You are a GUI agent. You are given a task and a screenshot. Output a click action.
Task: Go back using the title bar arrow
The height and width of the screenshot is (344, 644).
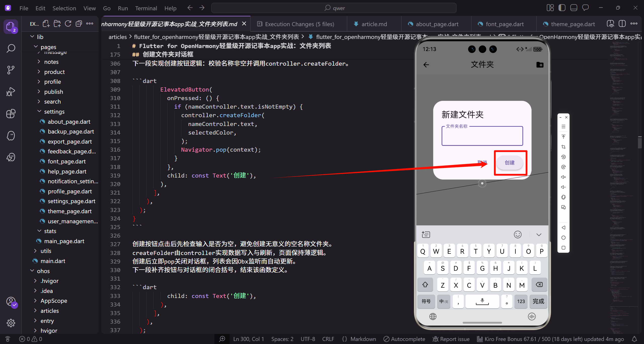pyautogui.click(x=190, y=8)
